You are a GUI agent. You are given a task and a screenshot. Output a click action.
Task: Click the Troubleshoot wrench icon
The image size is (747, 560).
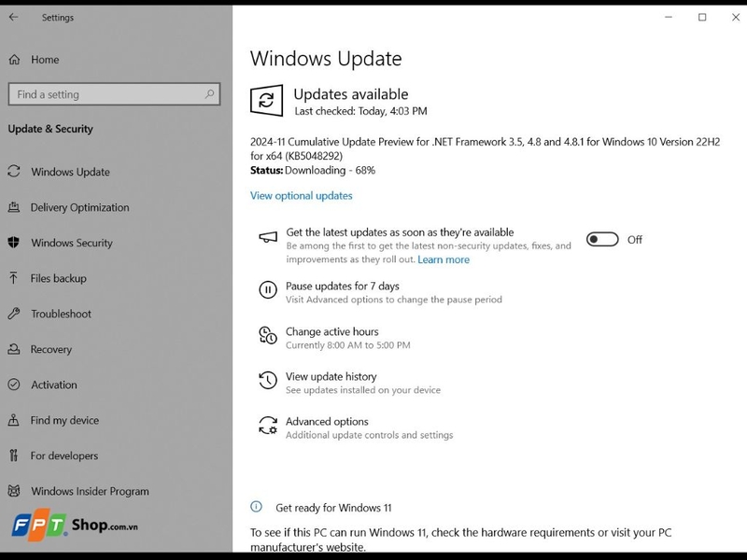[x=14, y=314]
